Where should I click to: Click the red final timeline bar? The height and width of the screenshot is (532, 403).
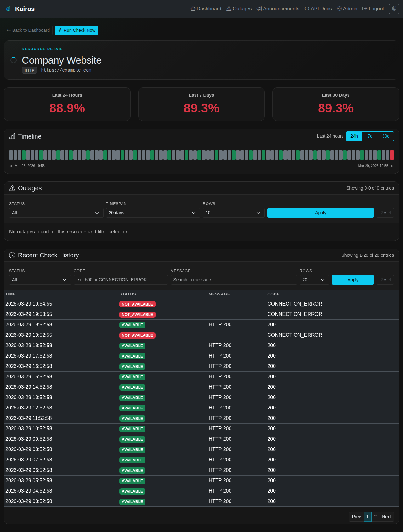click(392, 155)
